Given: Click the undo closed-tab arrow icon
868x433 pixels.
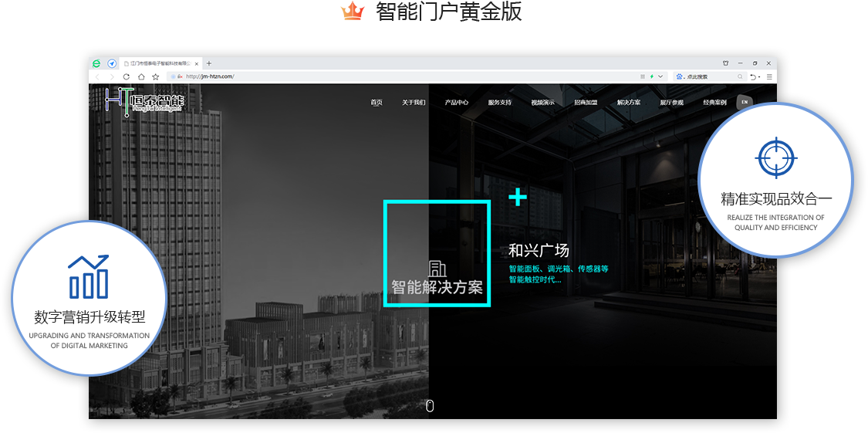Looking at the screenshot, I should pyautogui.click(x=753, y=77).
